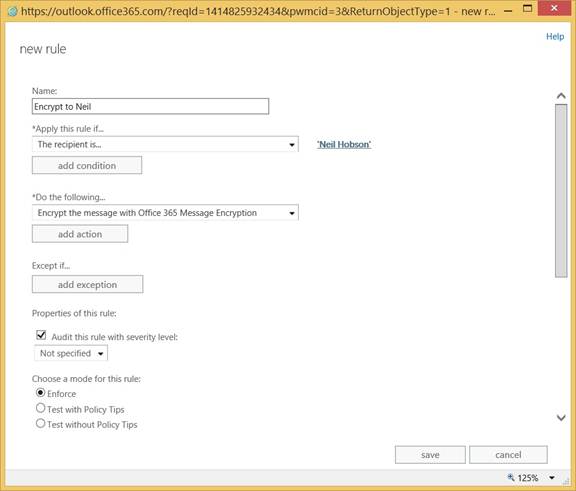
Task: Minimize the new rule window
Action: (508, 11)
